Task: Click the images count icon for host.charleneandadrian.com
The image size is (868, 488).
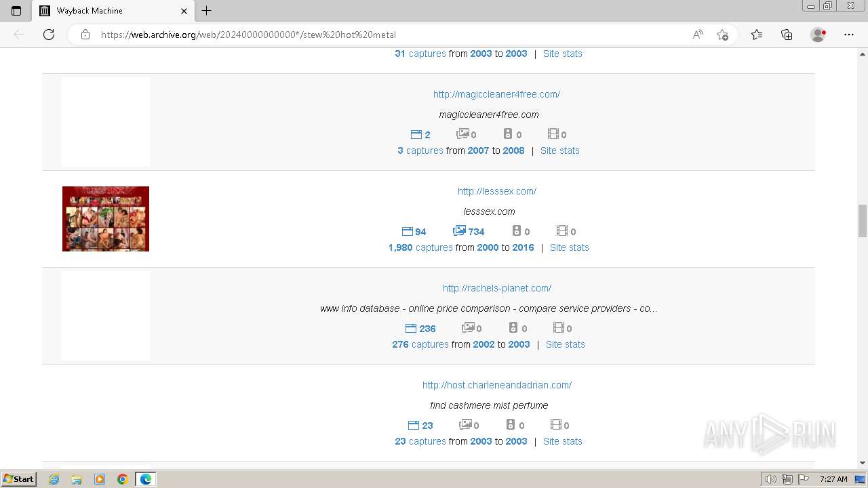Action: coord(465,425)
